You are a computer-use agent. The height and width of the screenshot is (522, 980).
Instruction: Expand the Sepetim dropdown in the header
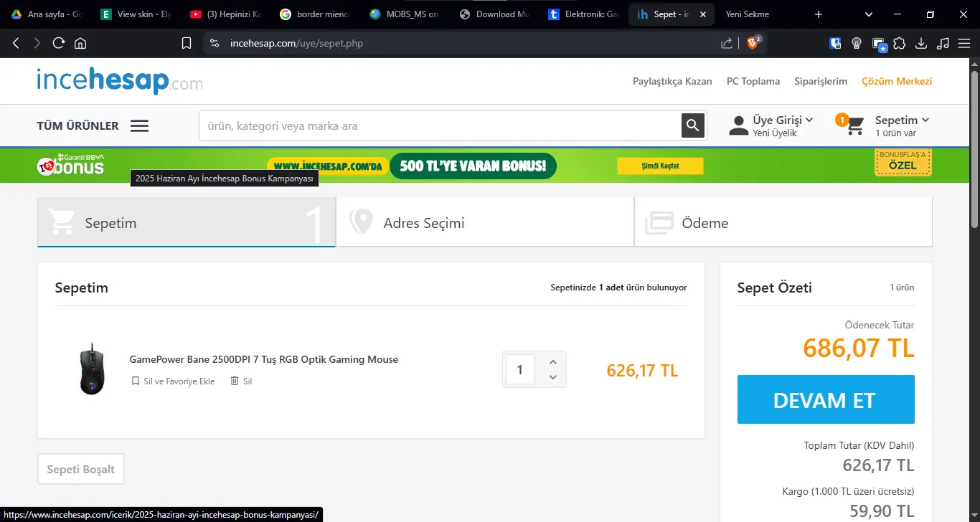pyautogui.click(x=925, y=120)
